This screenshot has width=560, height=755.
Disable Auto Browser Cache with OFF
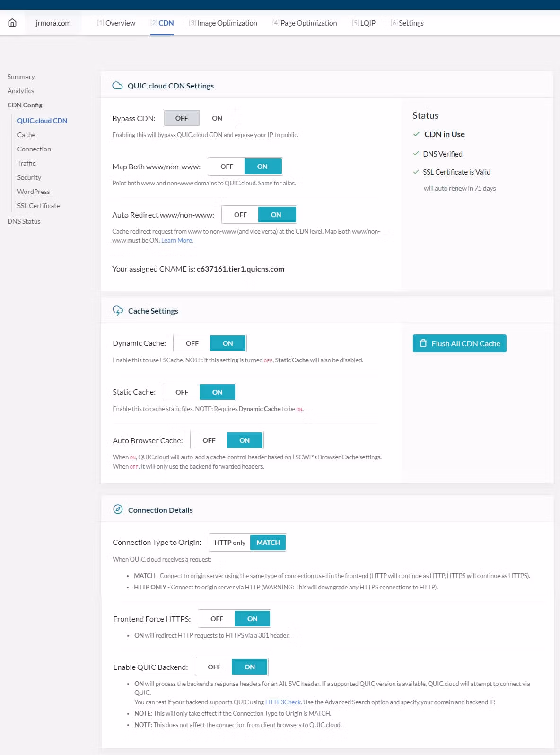tap(209, 440)
